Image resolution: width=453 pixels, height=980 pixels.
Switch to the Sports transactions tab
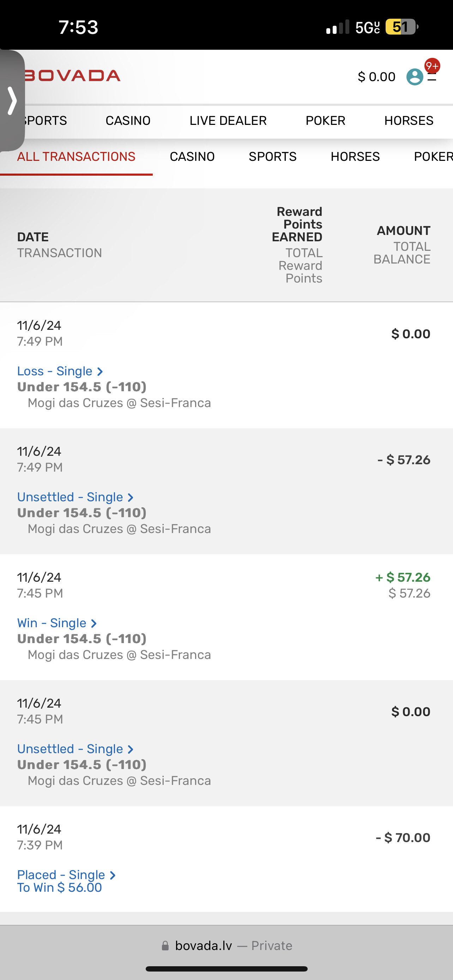coord(272,157)
